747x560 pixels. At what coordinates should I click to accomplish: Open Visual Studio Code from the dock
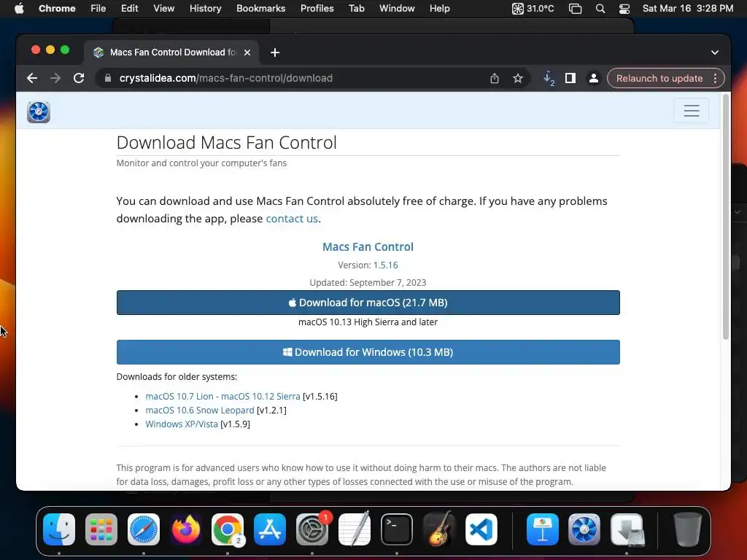tap(481, 529)
